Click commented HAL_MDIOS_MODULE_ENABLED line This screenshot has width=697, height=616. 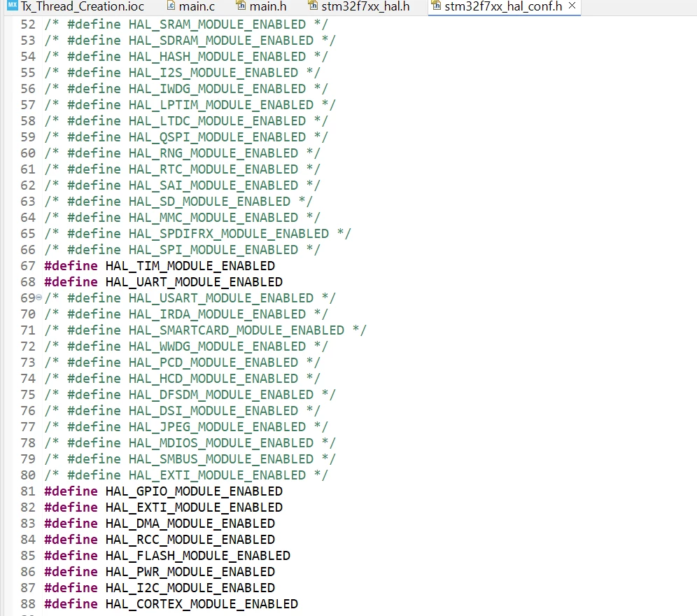tap(190, 443)
